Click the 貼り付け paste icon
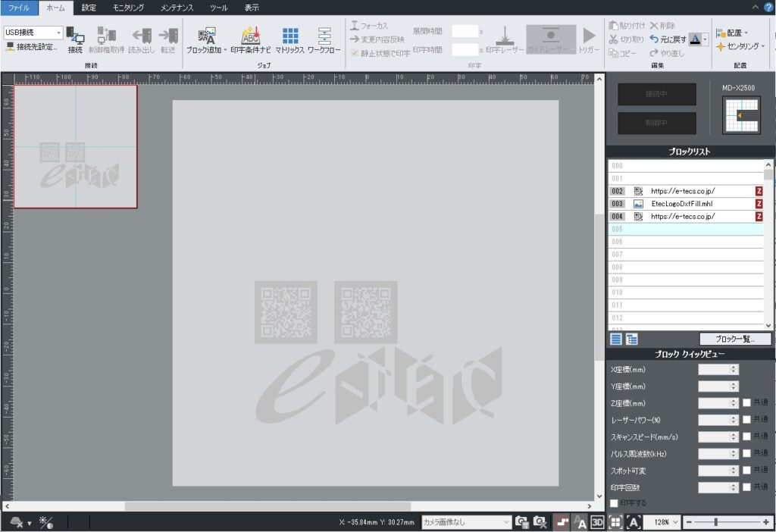The height and width of the screenshot is (532, 776). 614,25
